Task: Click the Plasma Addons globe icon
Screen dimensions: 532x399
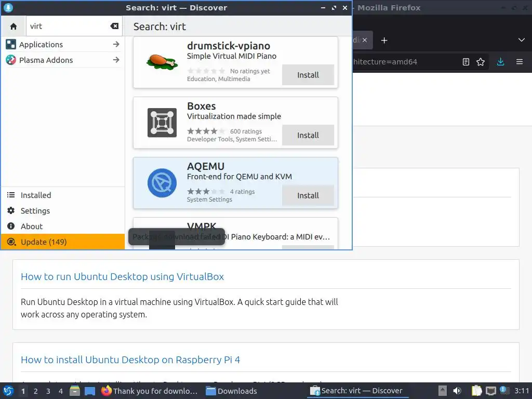Action: pyautogui.click(x=11, y=60)
